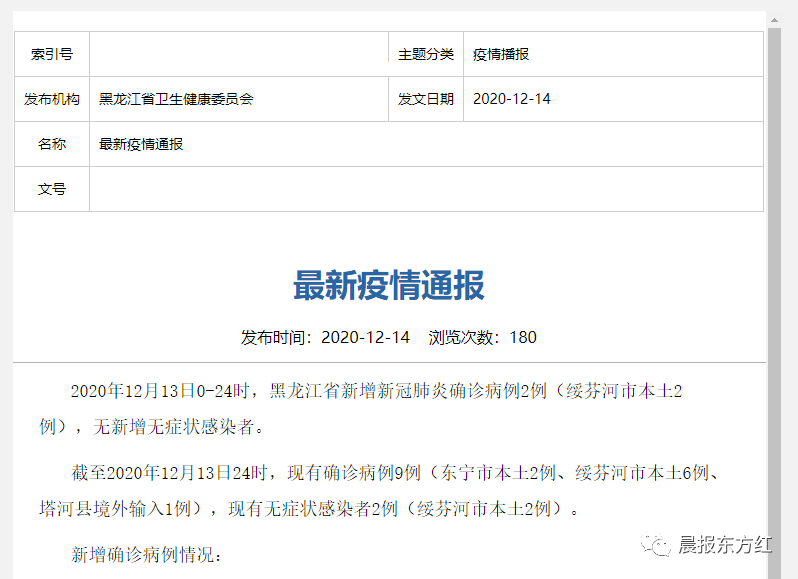Select the 发文日期 label cell
This screenshot has width=798, height=579.
point(426,99)
